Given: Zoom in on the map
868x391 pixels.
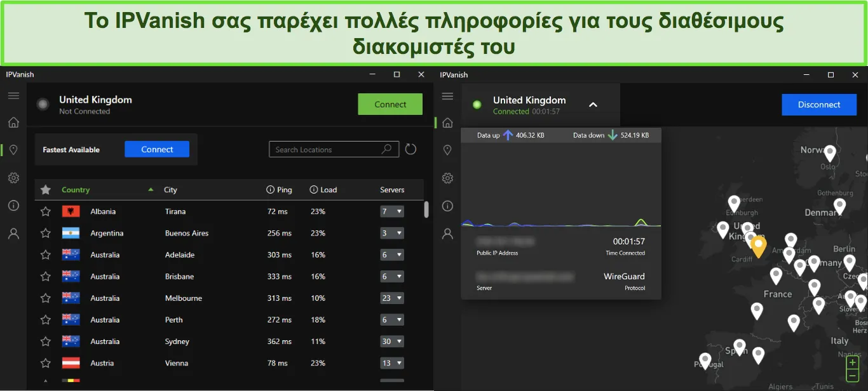Looking at the screenshot, I should (x=852, y=363).
